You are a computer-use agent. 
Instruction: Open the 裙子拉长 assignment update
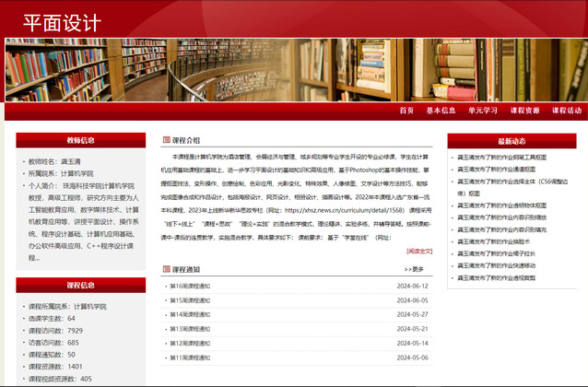(496, 253)
